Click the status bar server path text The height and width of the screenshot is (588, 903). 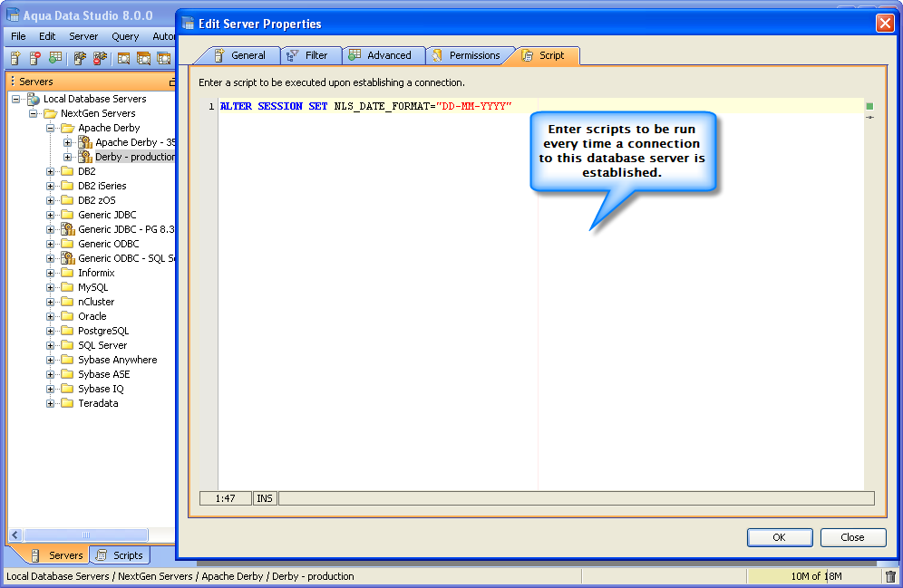(180, 576)
